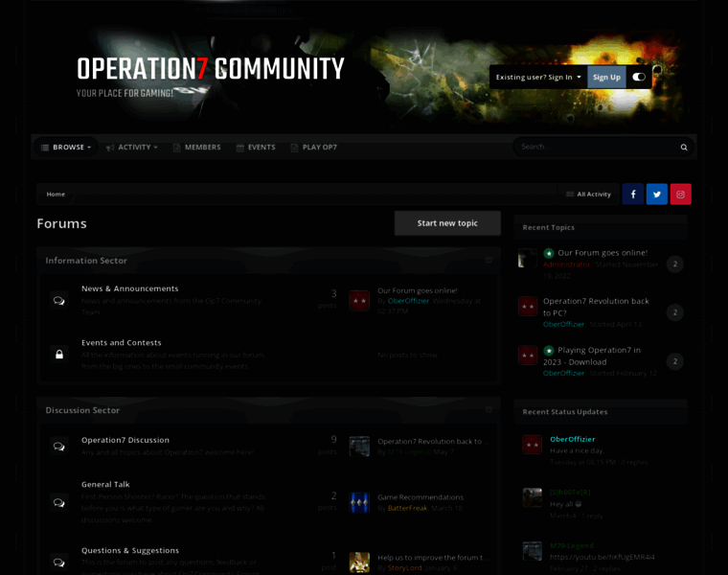
Task: Open the All Activity link
Action: pyautogui.click(x=589, y=195)
